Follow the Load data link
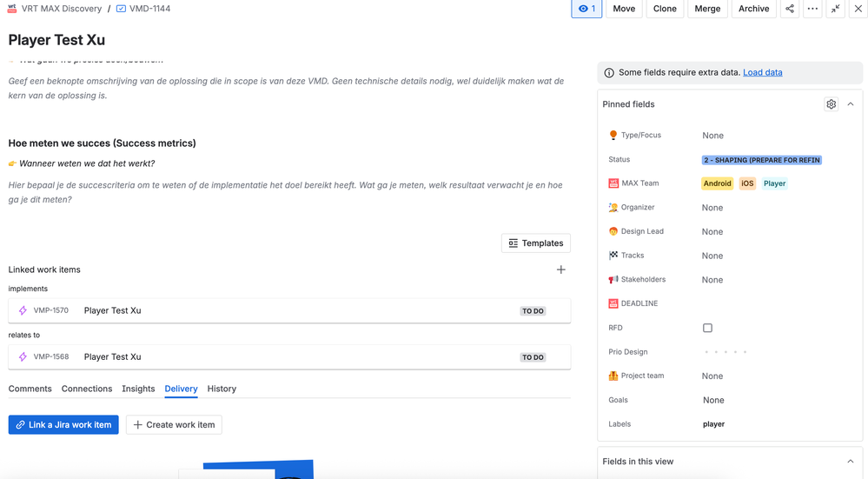868x479 pixels. (762, 72)
